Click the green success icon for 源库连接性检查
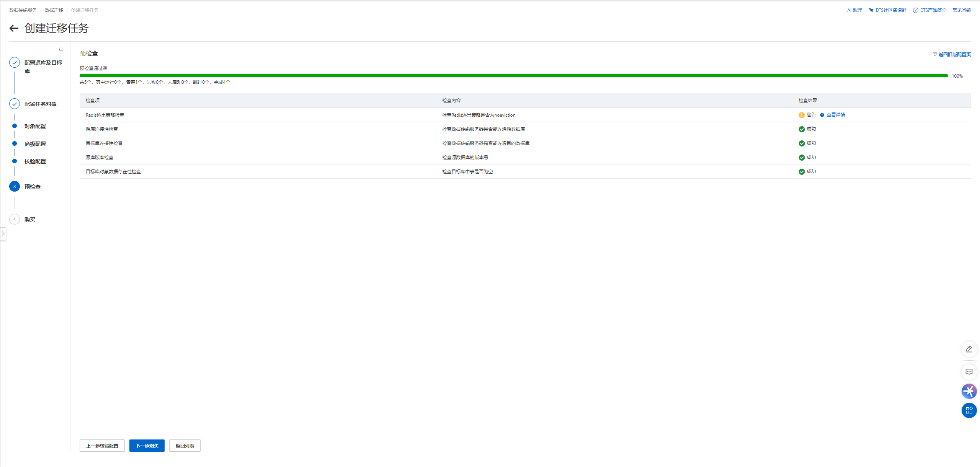The height and width of the screenshot is (467, 980). (x=802, y=129)
